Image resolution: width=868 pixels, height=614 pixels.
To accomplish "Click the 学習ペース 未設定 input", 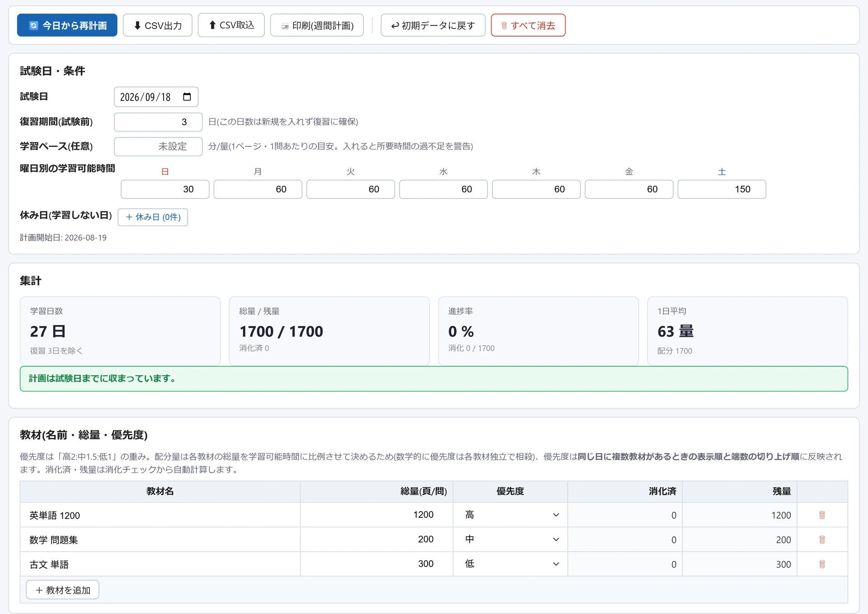I will coord(158,146).
